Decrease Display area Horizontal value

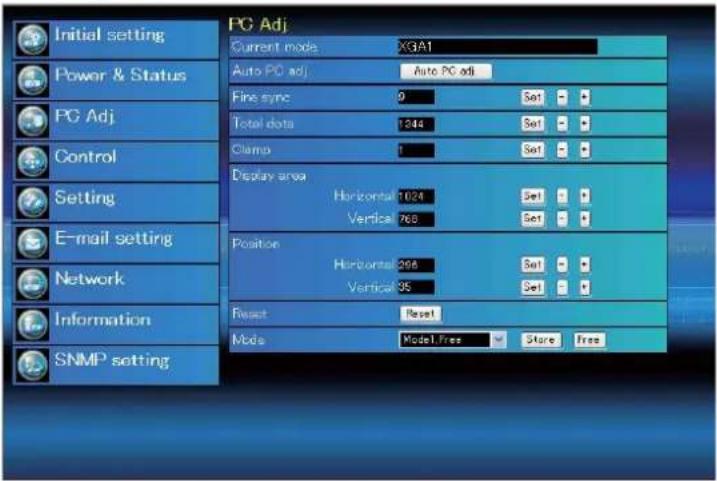(x=562, y=196)
